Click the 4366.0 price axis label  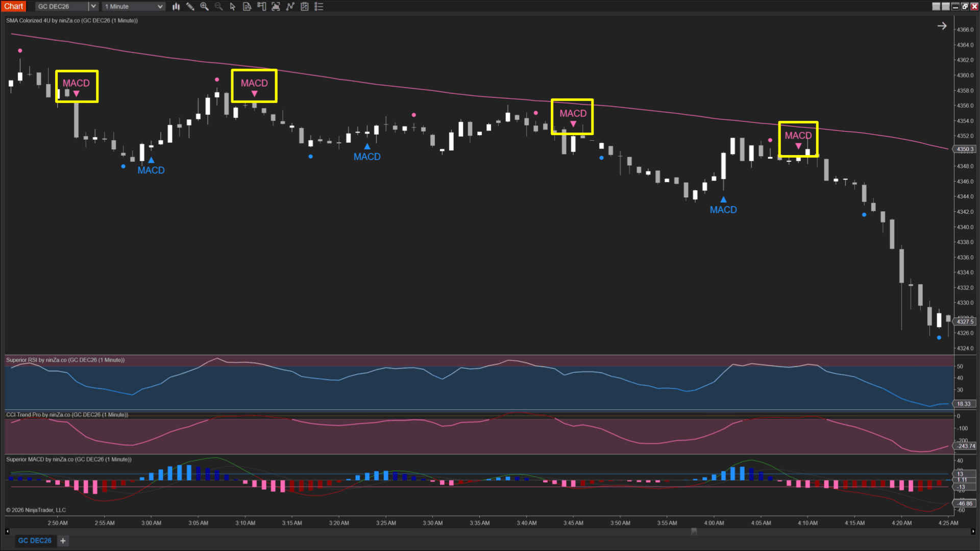965,30
